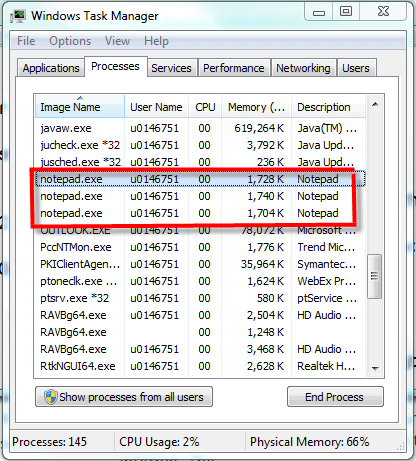
Task: Sort processes by Memory column header
Action: pyautogui.click(x=256, y=107)
